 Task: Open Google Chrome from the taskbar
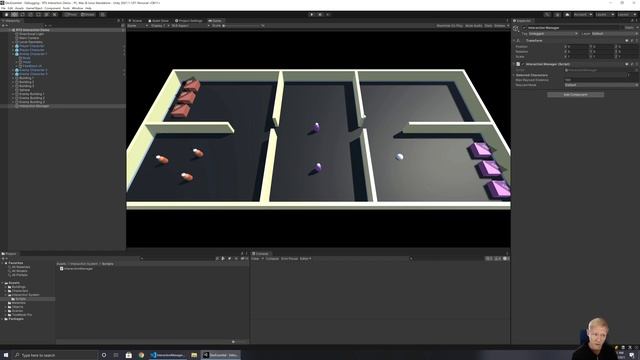click(141, 355)
